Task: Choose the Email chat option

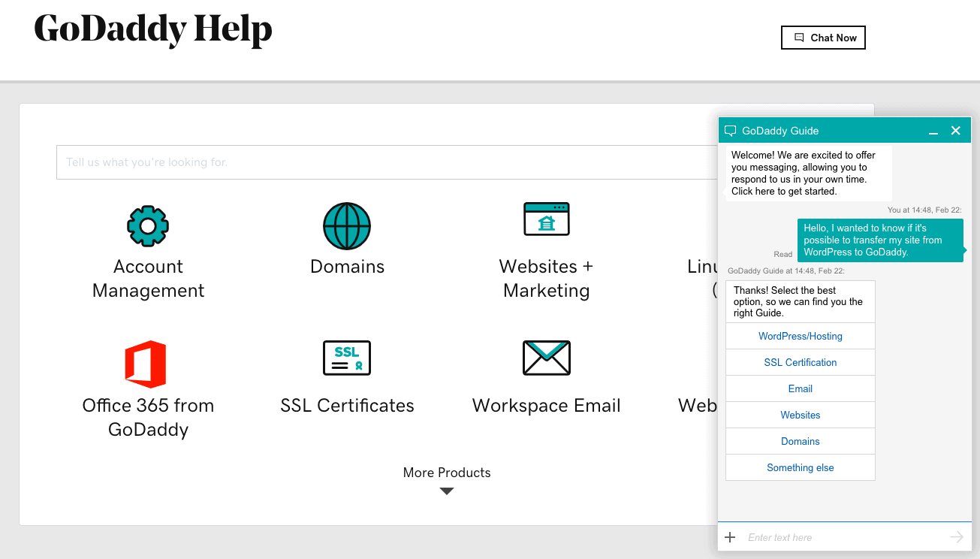Action: [801, 389]
